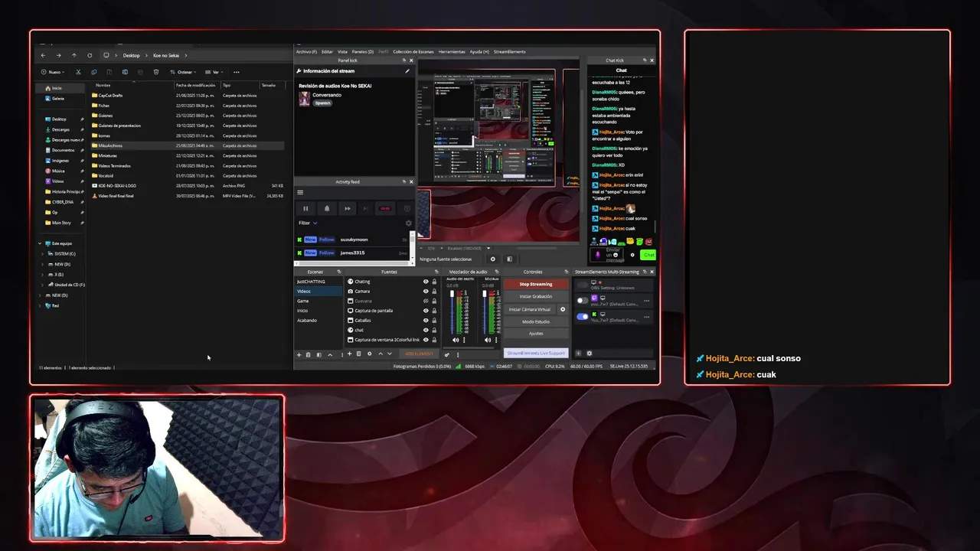Move source down with Fuentes down arrow

coord(390,354)
